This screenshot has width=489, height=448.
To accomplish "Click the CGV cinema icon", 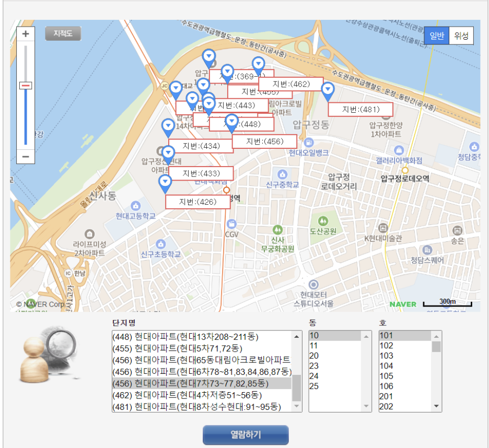I will [x=231, y=224].
